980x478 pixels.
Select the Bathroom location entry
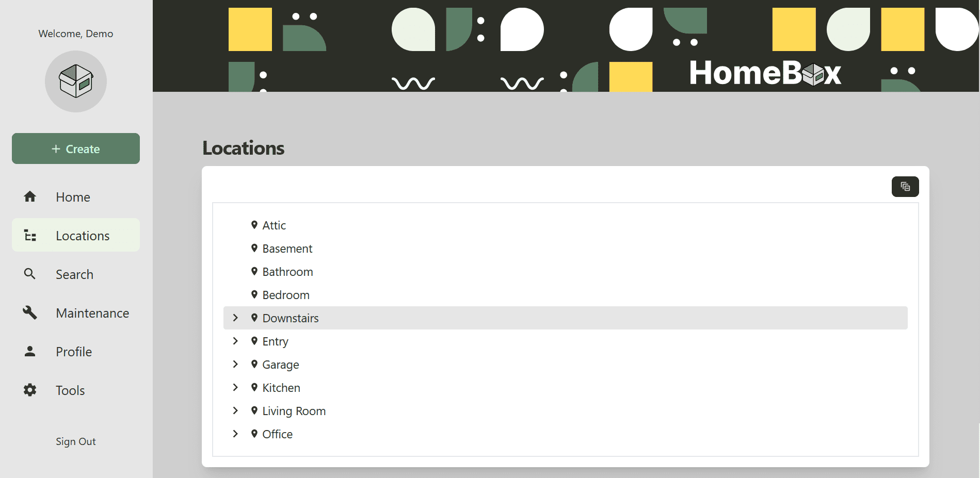pos(287,272)
